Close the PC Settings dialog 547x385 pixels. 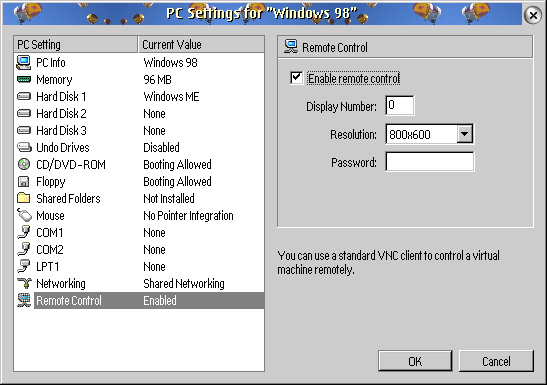[x=533, y=15]
